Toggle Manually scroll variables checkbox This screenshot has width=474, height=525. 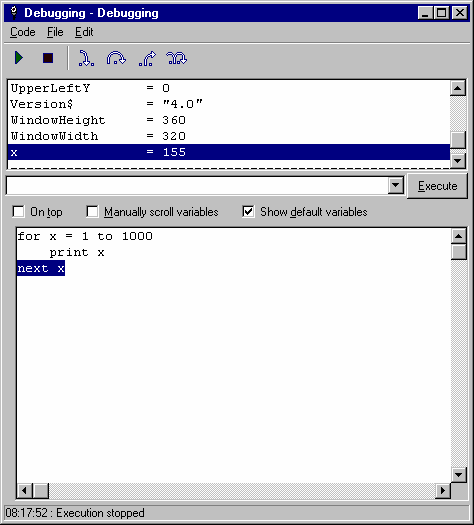(x=92, y=212)
